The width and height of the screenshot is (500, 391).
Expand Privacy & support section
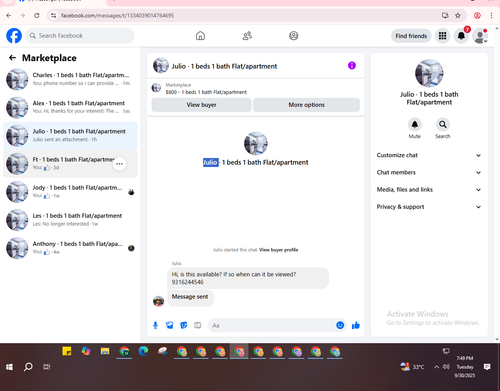(x=429, y=207)
